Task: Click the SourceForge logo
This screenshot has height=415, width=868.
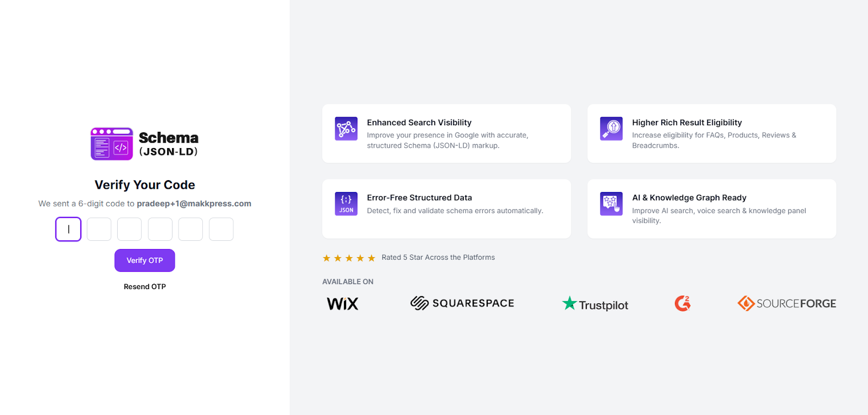Action: 787,304
